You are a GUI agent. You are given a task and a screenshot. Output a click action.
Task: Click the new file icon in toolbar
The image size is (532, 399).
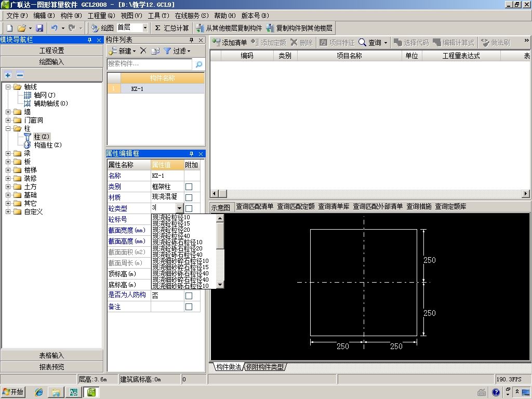point(9,28)
